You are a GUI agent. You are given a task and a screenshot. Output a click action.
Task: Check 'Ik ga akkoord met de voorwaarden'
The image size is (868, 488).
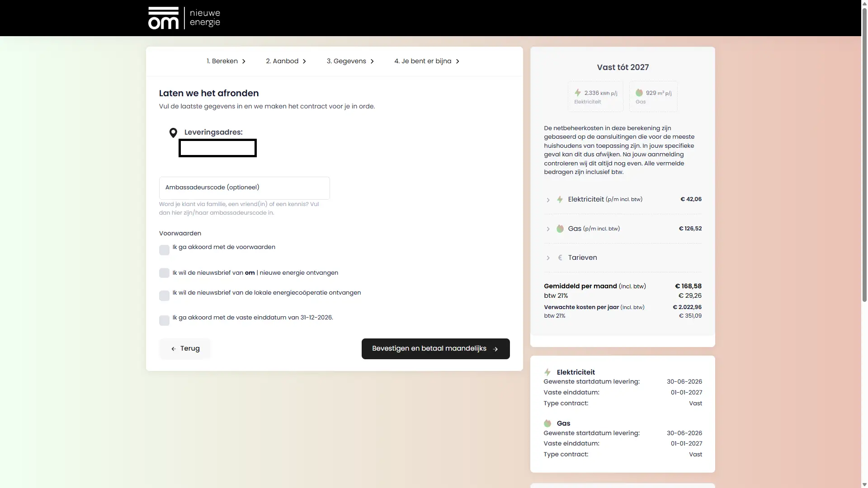point(164,250)
